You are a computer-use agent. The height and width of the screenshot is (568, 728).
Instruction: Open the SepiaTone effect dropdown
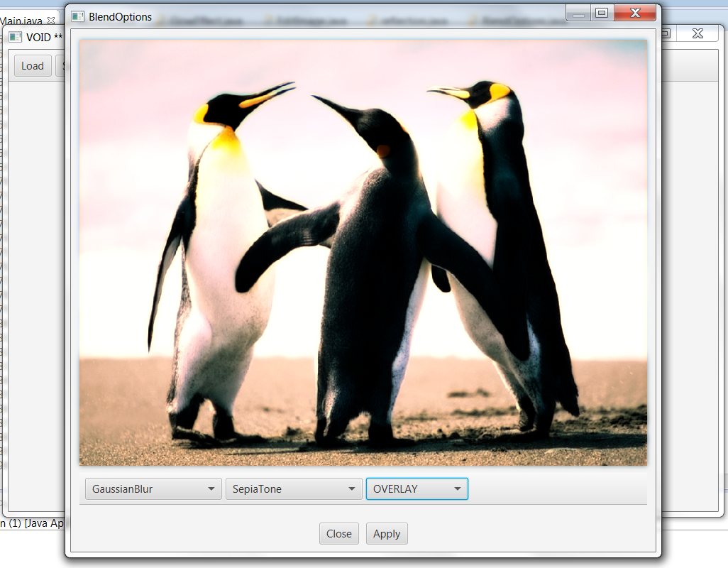pos(294,488)
